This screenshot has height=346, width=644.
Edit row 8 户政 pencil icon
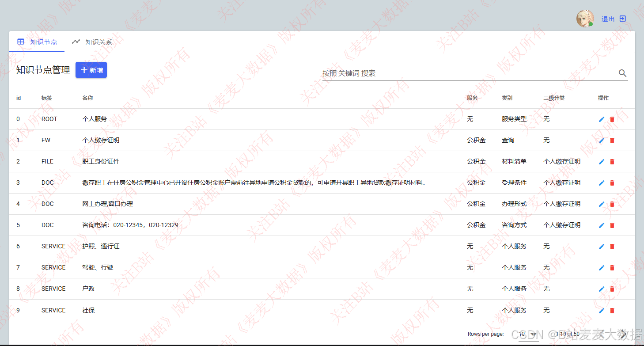[601, 289]
